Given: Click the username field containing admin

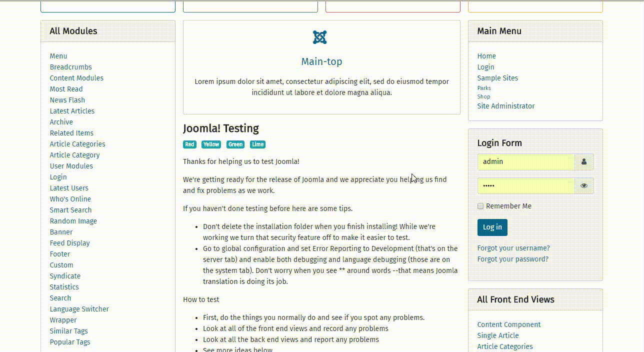Looking at the screenshot, I should (526, 162).
